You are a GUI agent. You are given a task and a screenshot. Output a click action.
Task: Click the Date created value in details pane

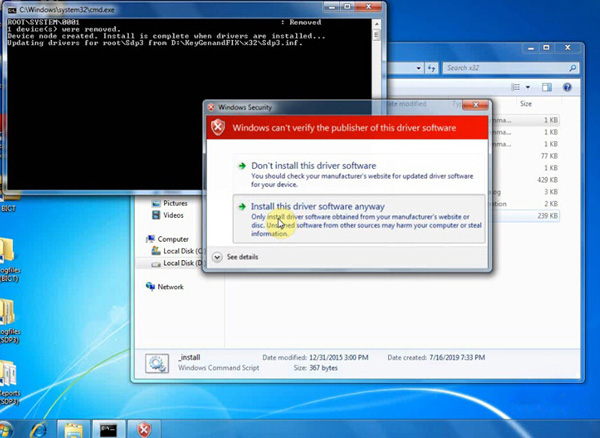457,358
